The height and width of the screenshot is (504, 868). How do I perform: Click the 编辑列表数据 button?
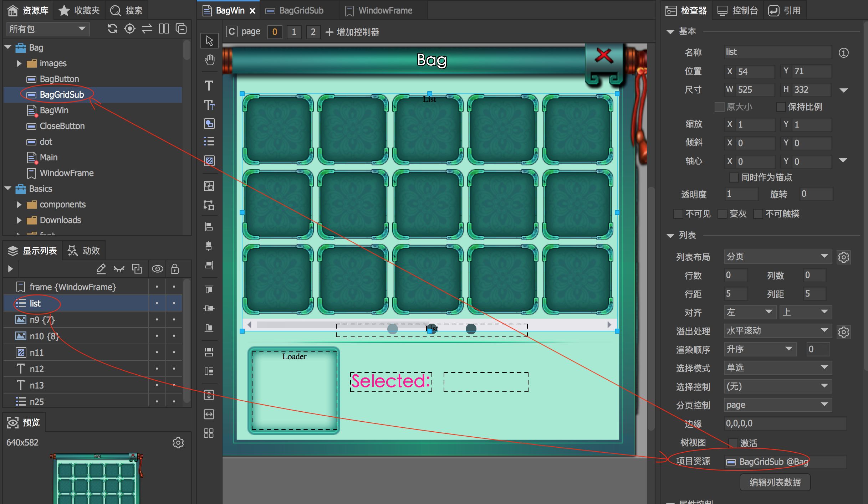click(x=775, y=482)
